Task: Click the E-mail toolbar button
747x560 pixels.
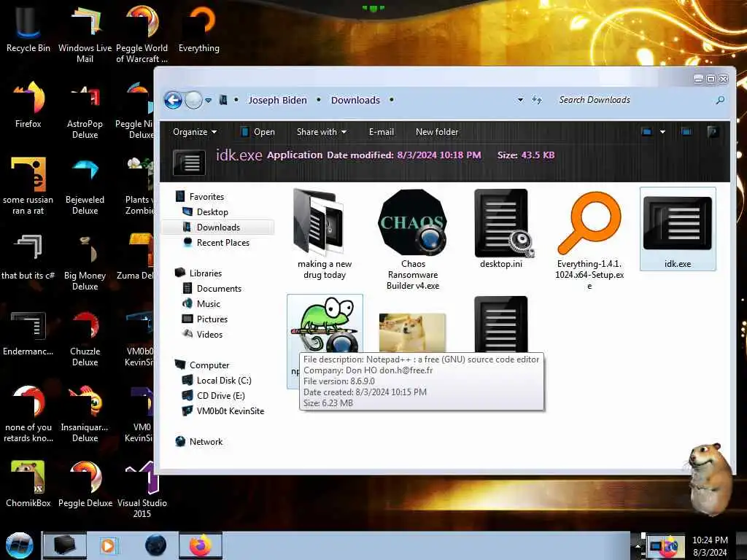Action: 381,132
